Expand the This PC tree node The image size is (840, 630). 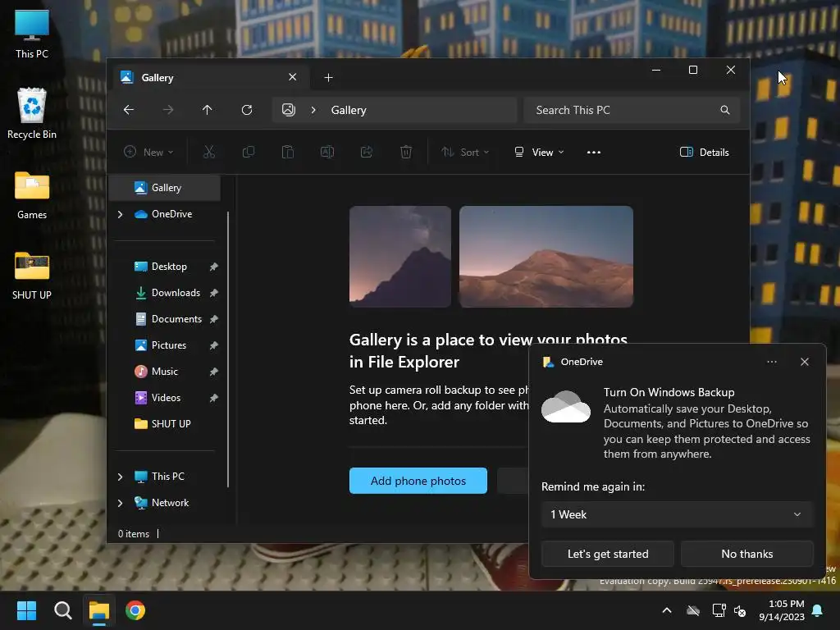(120, 477)
